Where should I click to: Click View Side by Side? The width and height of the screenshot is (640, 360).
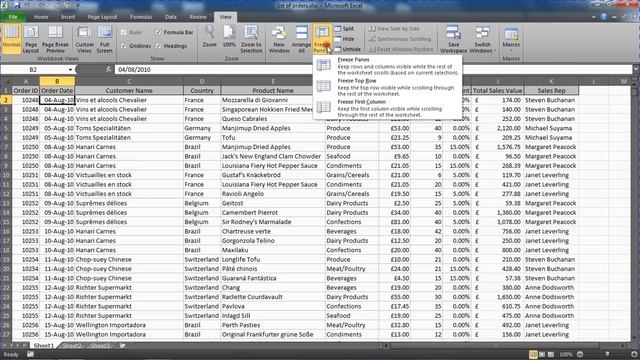click(394, 29)
